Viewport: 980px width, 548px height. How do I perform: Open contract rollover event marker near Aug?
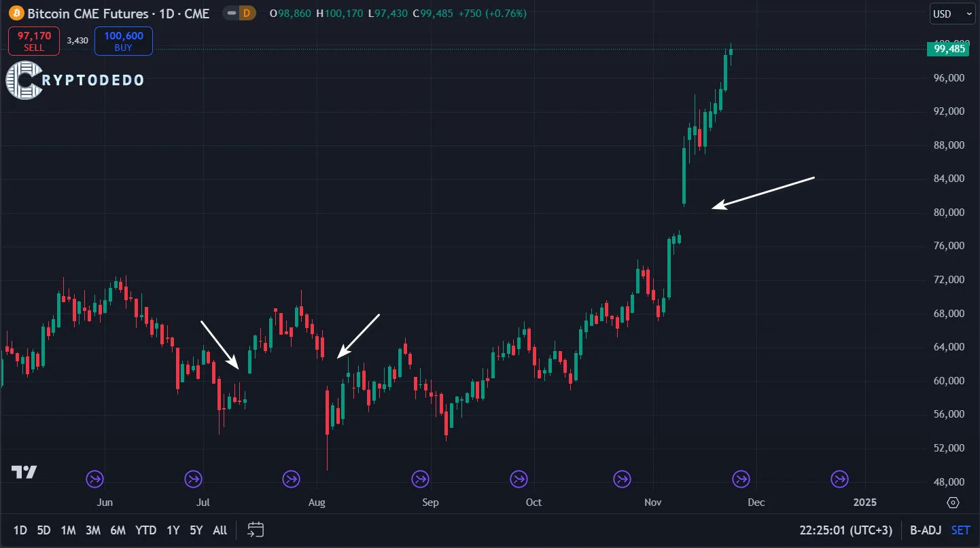pos(292,479)
